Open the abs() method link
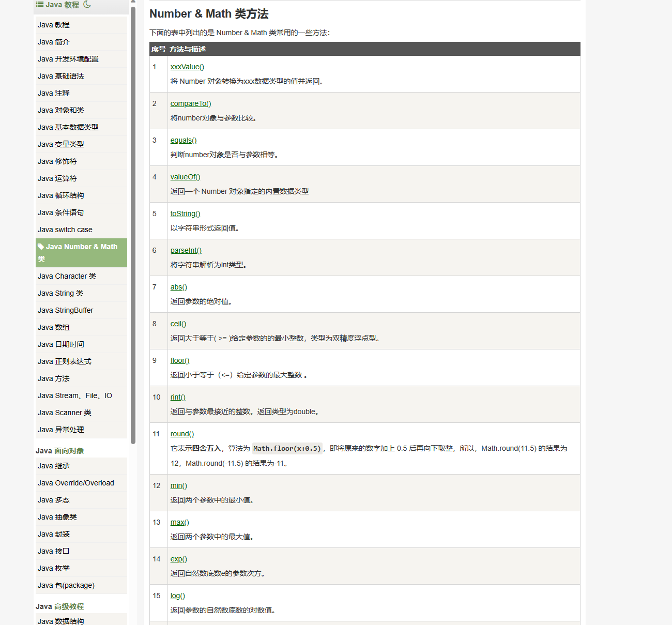Screen dimensions: 672x625 179,287
